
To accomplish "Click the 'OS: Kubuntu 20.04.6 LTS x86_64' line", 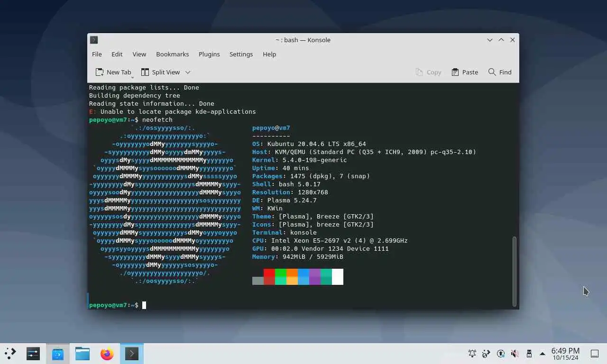I will click(x=309, y=144).
